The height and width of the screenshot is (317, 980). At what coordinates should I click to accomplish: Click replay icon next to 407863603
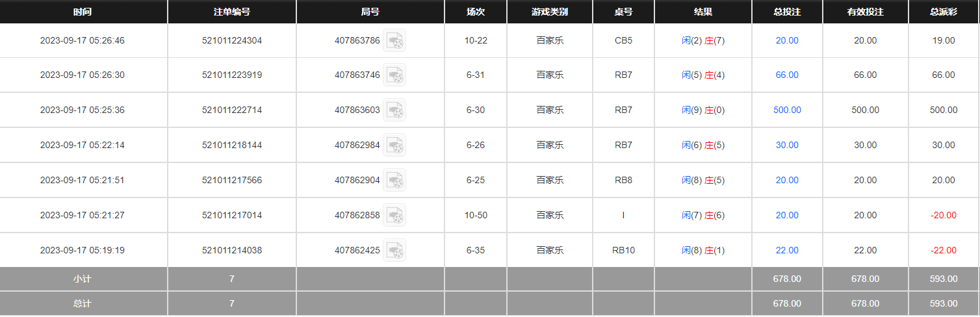(x=394, y=110)
